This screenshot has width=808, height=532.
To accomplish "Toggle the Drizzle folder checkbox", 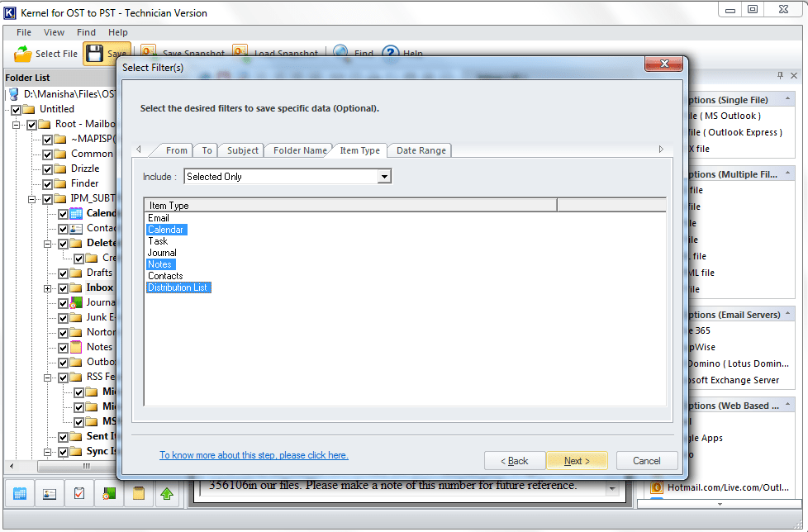I will point(47,169).
